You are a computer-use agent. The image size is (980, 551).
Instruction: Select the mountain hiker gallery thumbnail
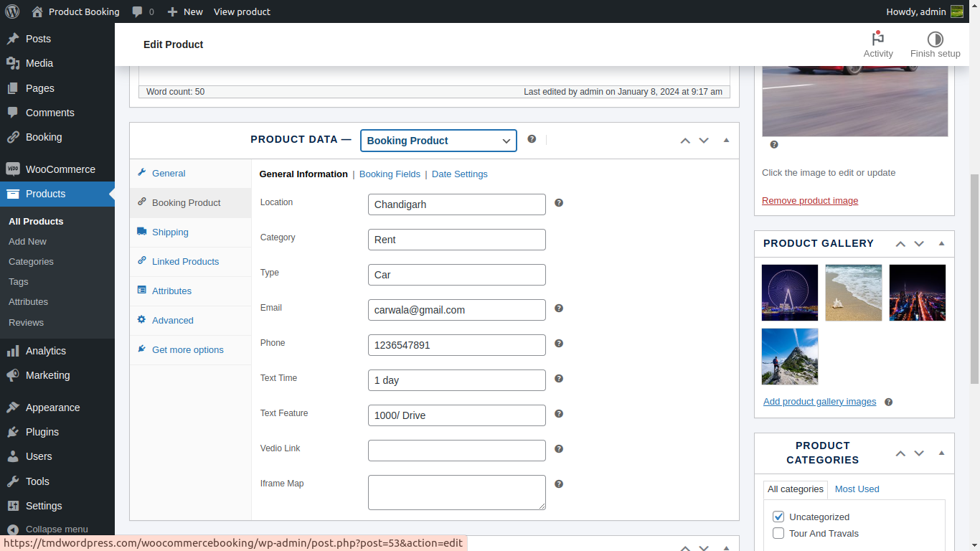click(x=790, y=357)
